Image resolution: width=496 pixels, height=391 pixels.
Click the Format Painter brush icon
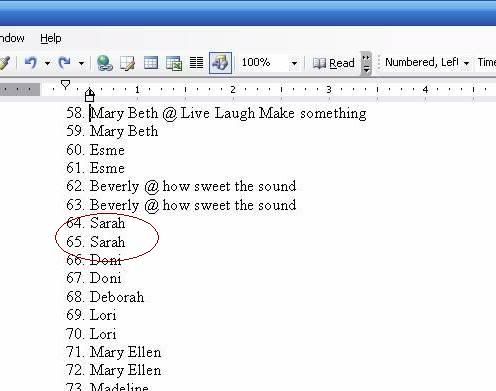coord(5,63)
